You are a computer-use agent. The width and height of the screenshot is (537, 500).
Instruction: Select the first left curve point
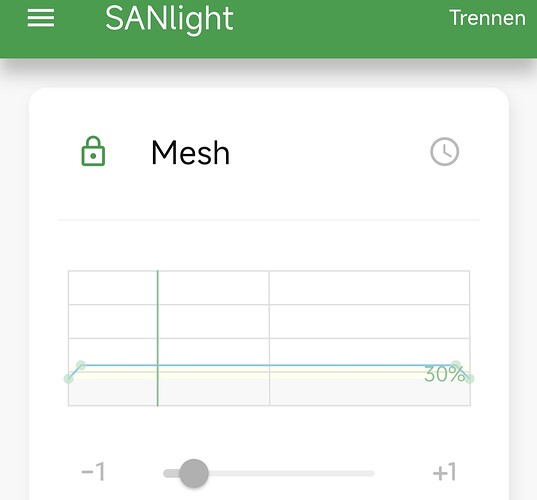[68, 378]
